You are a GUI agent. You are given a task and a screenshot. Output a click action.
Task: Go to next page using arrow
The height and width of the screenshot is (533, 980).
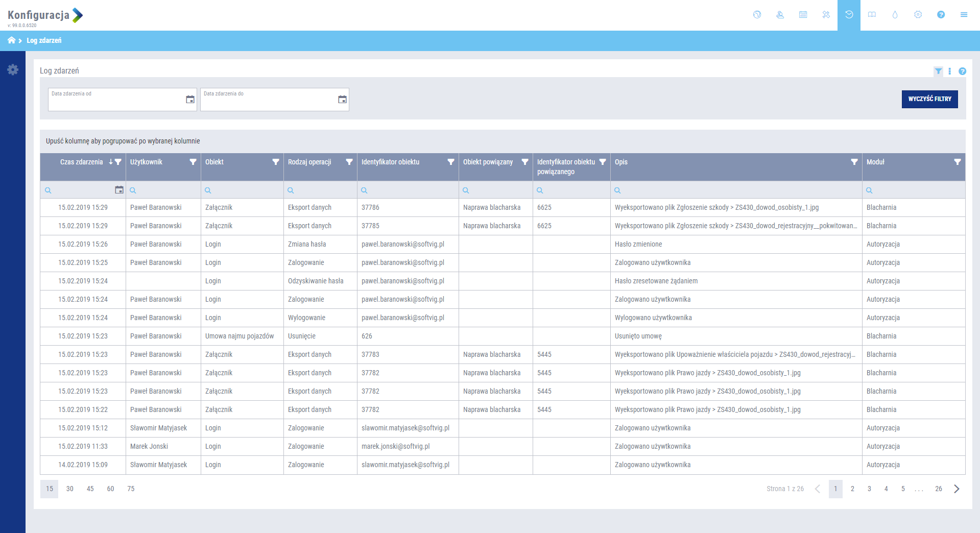[957, 489]
